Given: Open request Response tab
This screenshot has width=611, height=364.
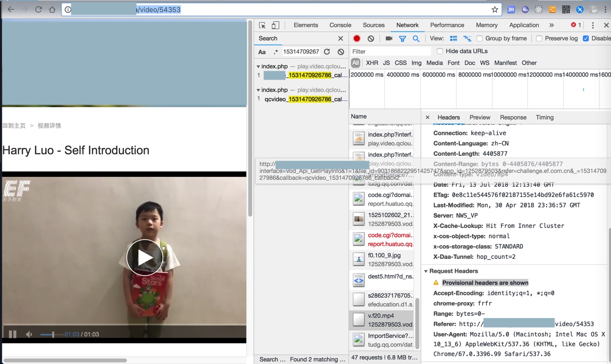Looking at the screenshot, I should 513,117.
